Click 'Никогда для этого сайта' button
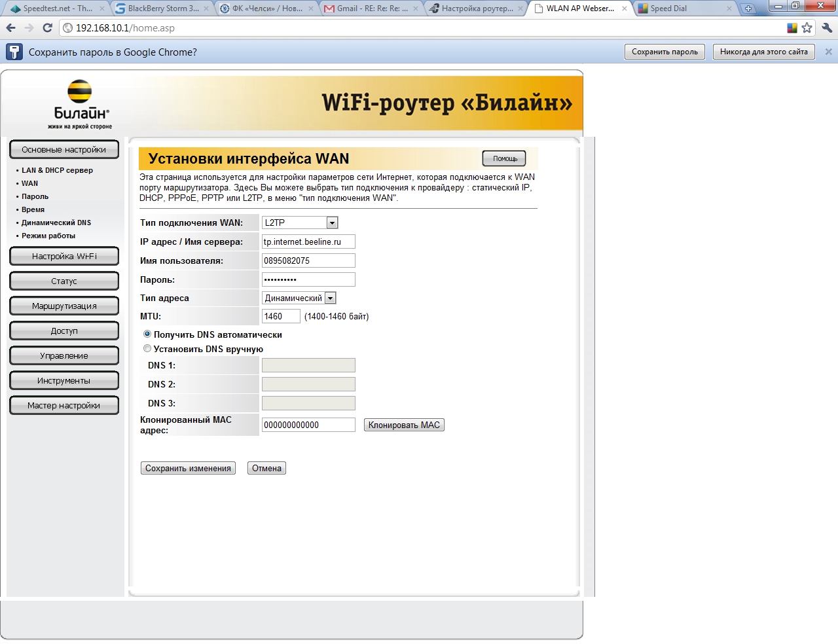This screenshot has height=644, width=838. click(x=763, y=52)
